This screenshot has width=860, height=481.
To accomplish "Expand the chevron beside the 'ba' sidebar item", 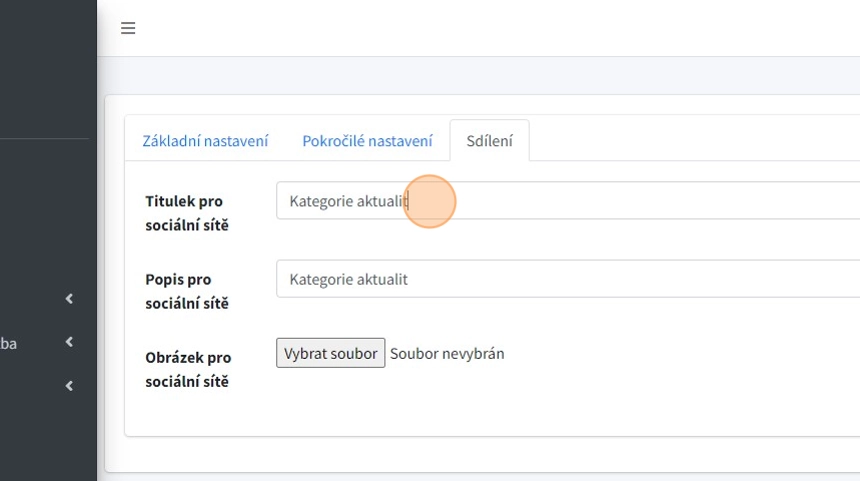I will tap(69, 342).
